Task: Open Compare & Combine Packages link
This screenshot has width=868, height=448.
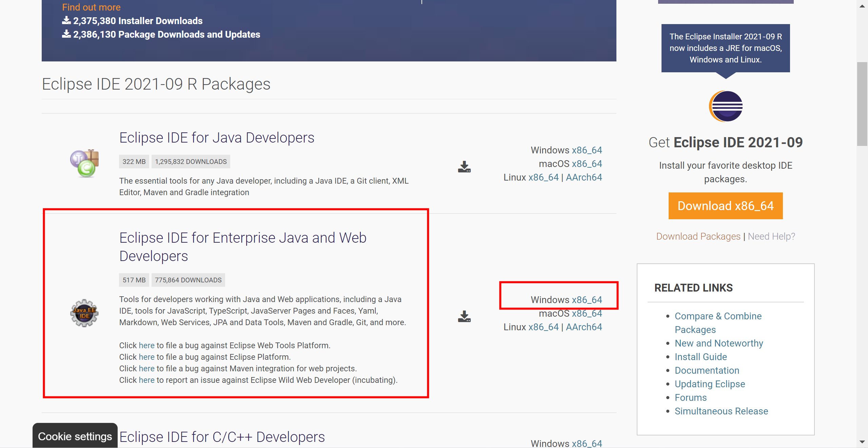Action: (718, 323)
